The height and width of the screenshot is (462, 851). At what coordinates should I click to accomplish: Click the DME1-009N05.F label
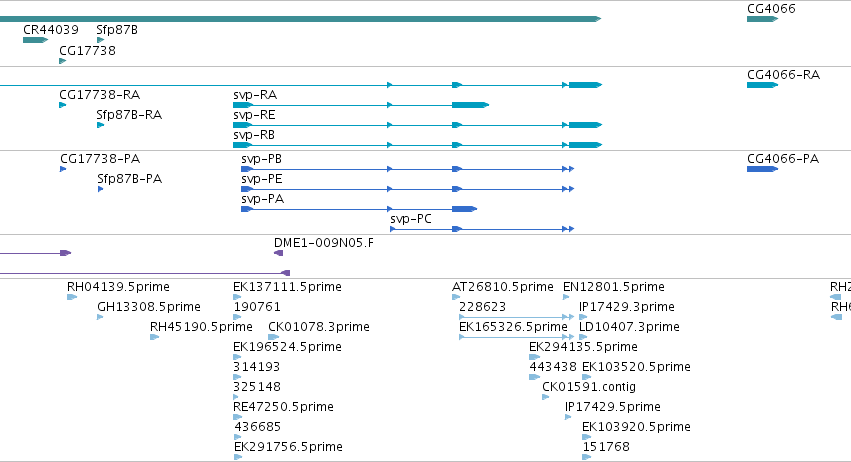click(324, 243)
